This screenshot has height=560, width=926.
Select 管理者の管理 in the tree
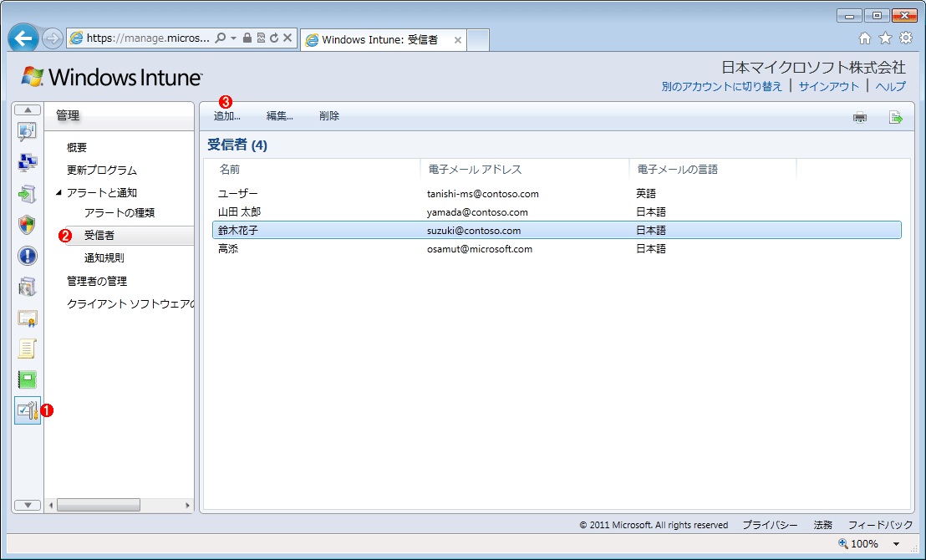click(97, 281)
